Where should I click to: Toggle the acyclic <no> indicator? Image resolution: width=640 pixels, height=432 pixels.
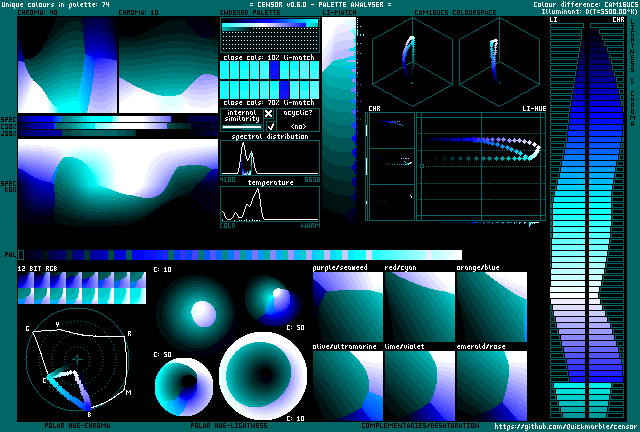pyautogui.click(x=298, y=127)
